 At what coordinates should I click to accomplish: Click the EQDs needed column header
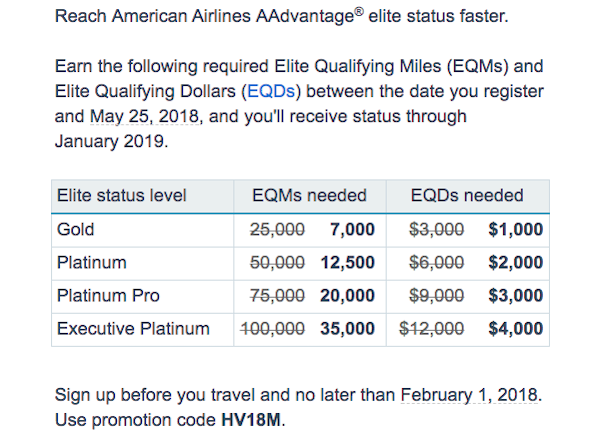click(467, 195)
